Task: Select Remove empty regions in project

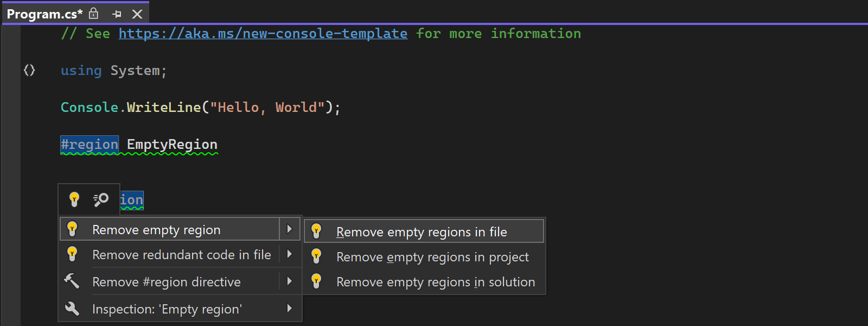Action: coord(432,257)
